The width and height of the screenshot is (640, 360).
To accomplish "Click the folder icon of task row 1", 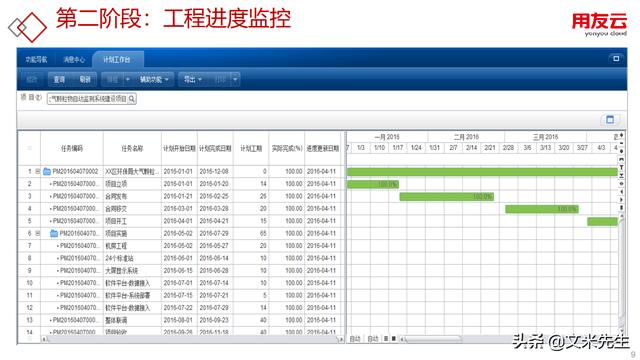I will click(47, 171).
